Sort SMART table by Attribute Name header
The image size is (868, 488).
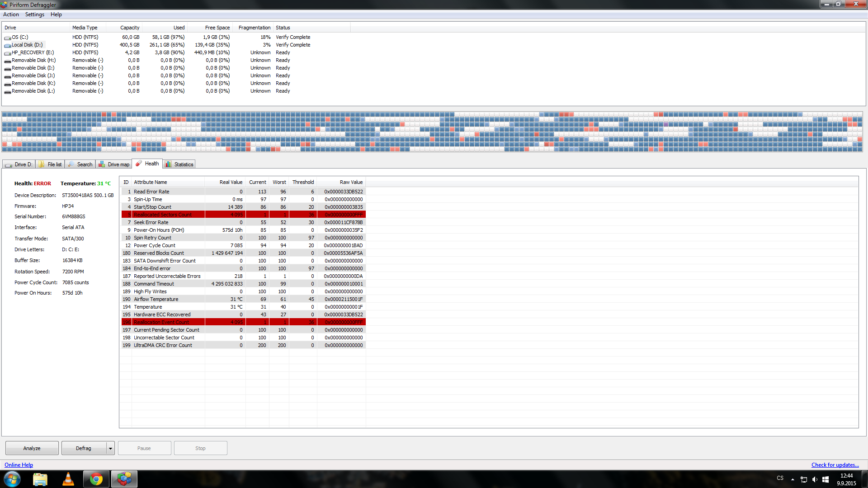click(168, 182)
